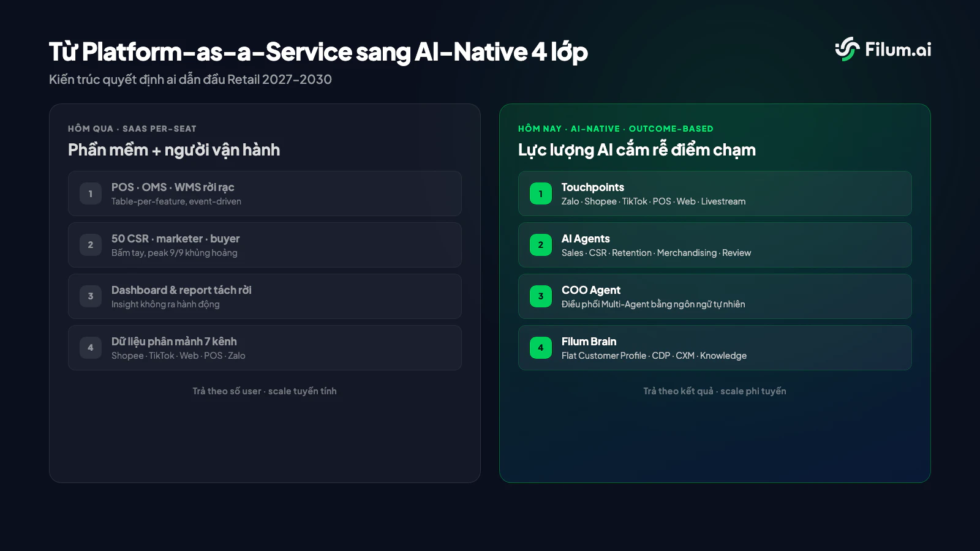Screen dimensions: 980x551
Task: Switch to the SAAS PER-SEAT tab
Action: pyautogui.click(x=160, y=129)
